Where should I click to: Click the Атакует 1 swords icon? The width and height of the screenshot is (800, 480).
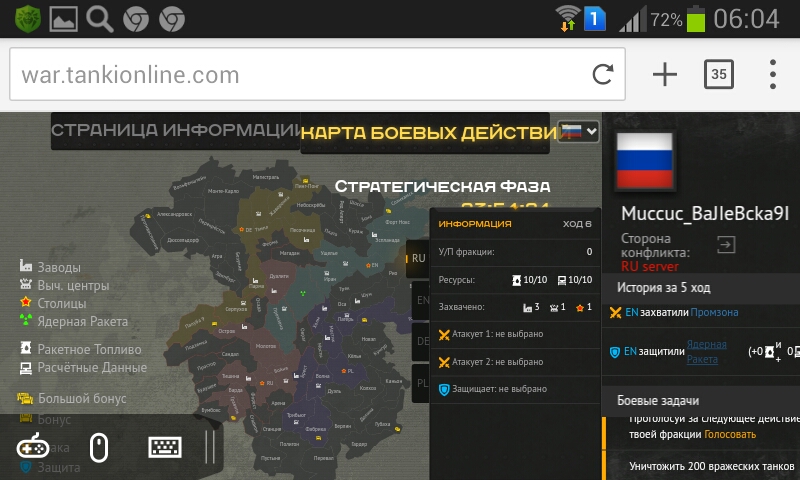[x=444, y=335]
